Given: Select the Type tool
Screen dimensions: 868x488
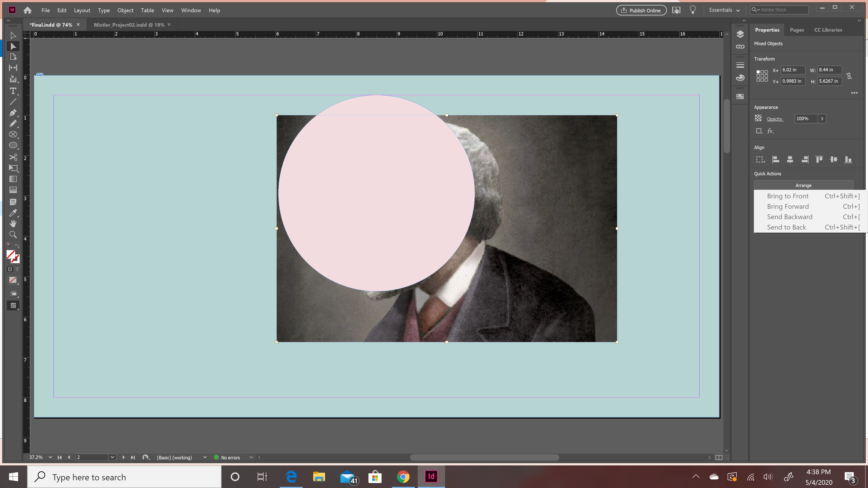Looking at the screenshot, I should pos(13,91).
